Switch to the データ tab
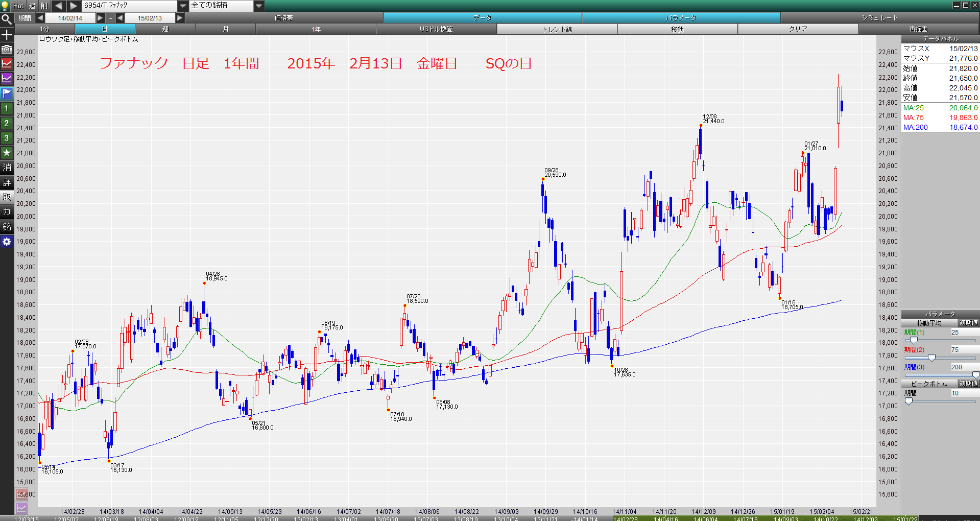Screen dimensions: 980x521 tap(482, 18)
